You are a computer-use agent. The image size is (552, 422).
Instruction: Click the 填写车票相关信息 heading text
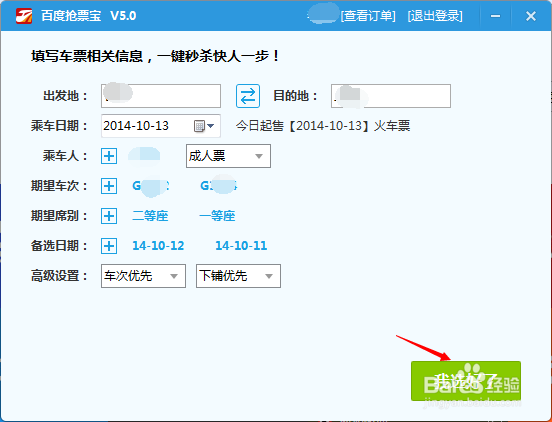pyautogui.click(x=155, y=56)
